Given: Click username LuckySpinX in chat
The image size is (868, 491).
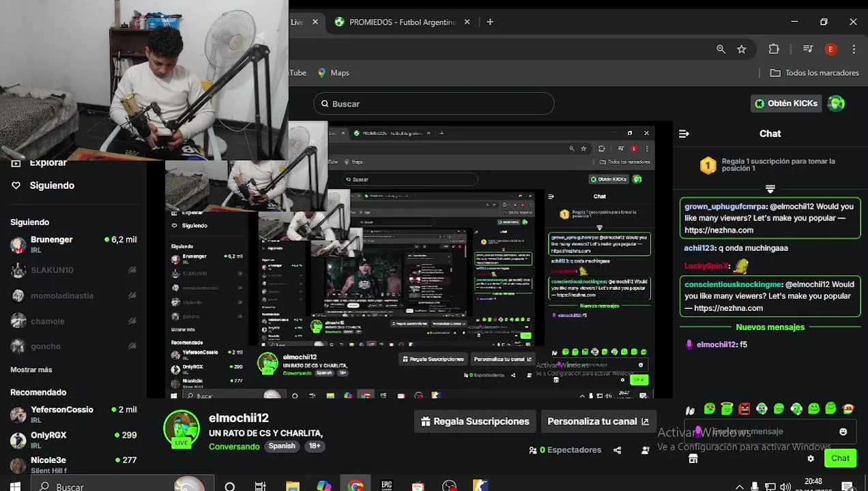Looking at the screenshot, I should (706, 266).
